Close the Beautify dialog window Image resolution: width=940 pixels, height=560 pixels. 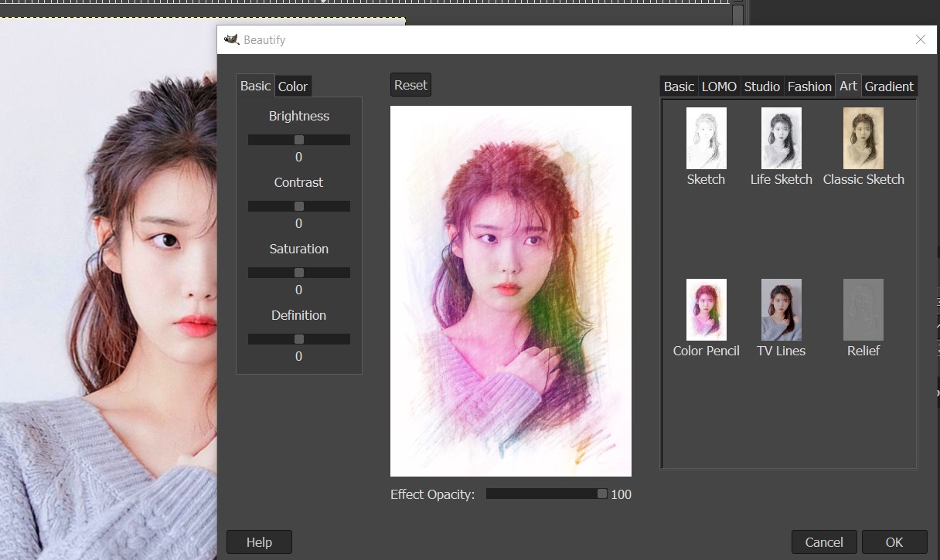click(x=920, y=39)
